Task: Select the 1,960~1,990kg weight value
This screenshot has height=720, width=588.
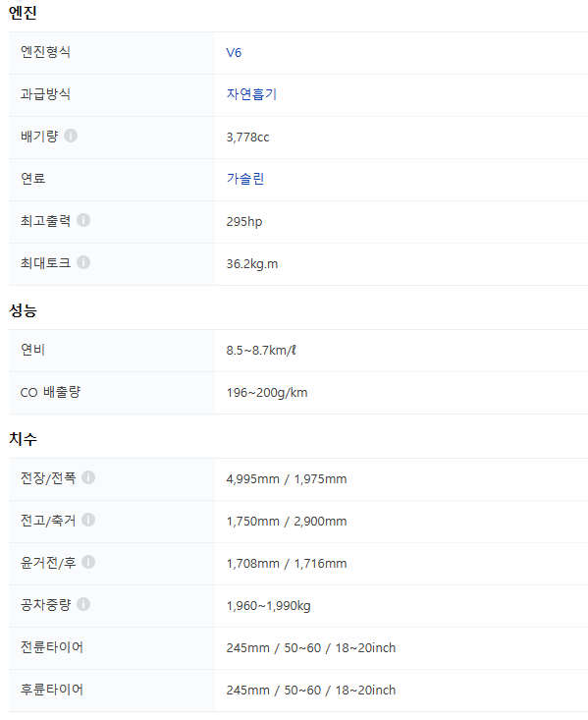Action: [x=269, y=606]
